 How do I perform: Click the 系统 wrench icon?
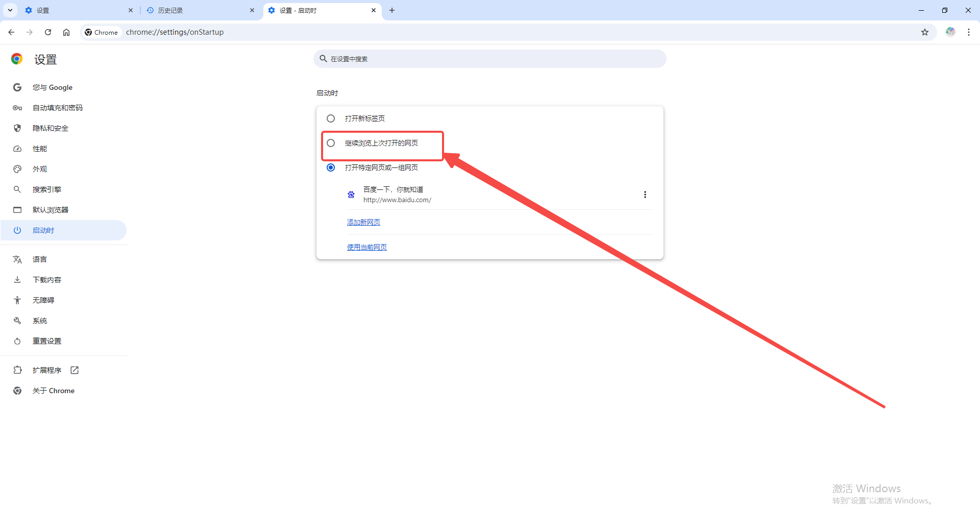[x=17, y=321]
